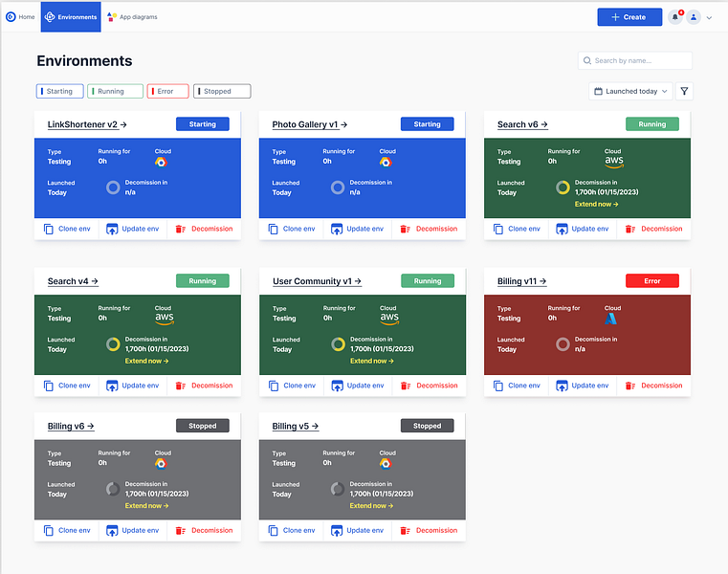728x574 pixels.
Task: Toggle the Starting status filter
Action: click(x=60, y=91)
